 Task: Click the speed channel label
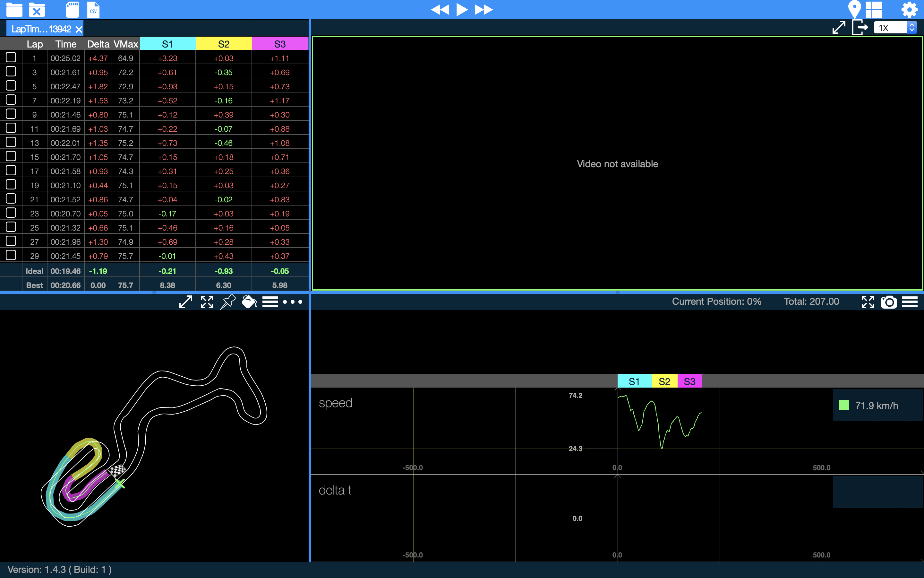point(335,403)
